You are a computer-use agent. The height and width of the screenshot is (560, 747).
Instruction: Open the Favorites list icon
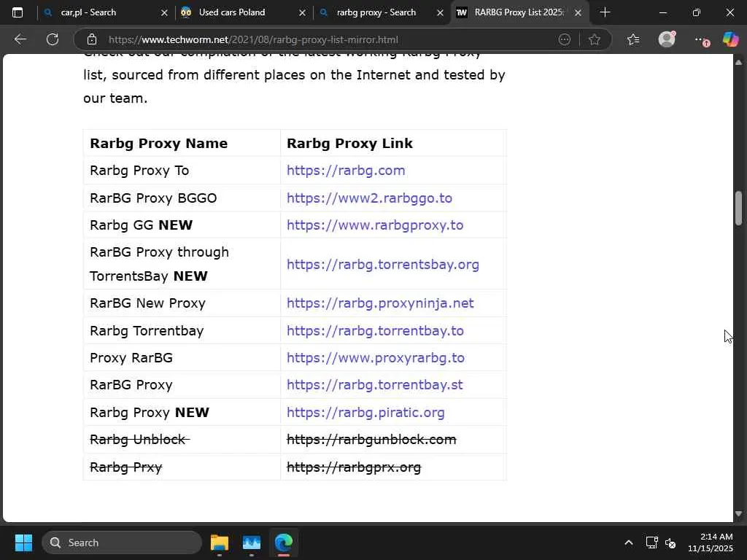[633, 39]
